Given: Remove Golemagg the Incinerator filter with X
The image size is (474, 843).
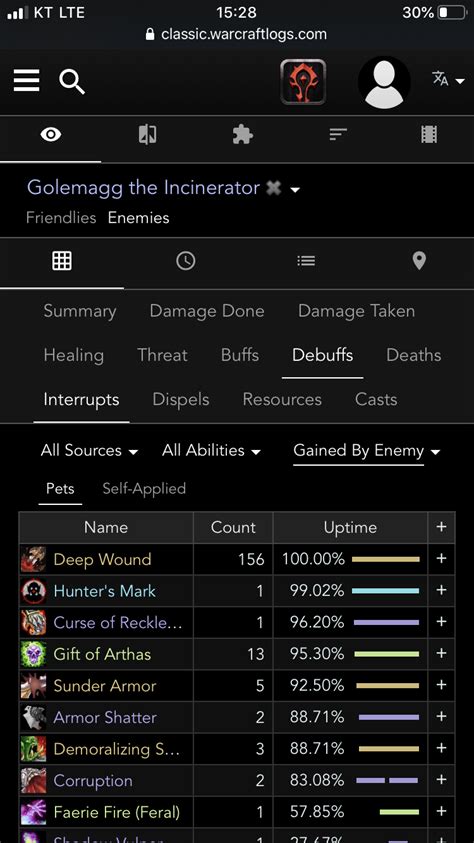Looking at the screenshot, I should click(x=274, y=188).
